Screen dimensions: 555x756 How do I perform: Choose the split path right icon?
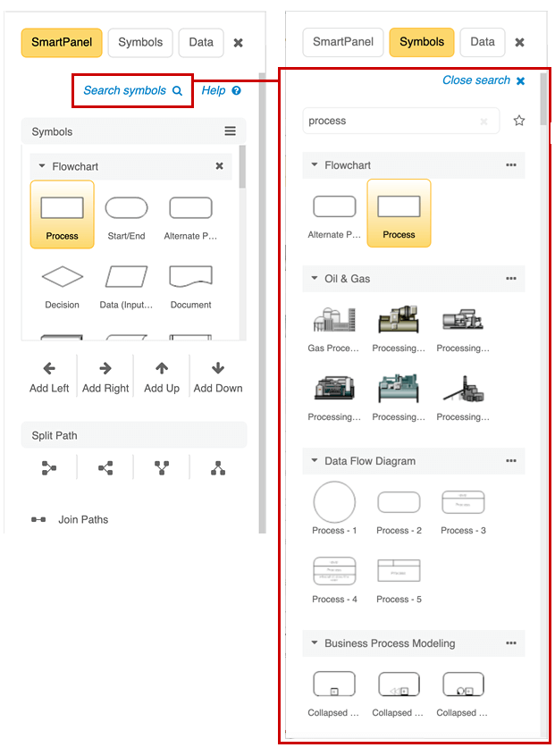(x=49, y=467)
